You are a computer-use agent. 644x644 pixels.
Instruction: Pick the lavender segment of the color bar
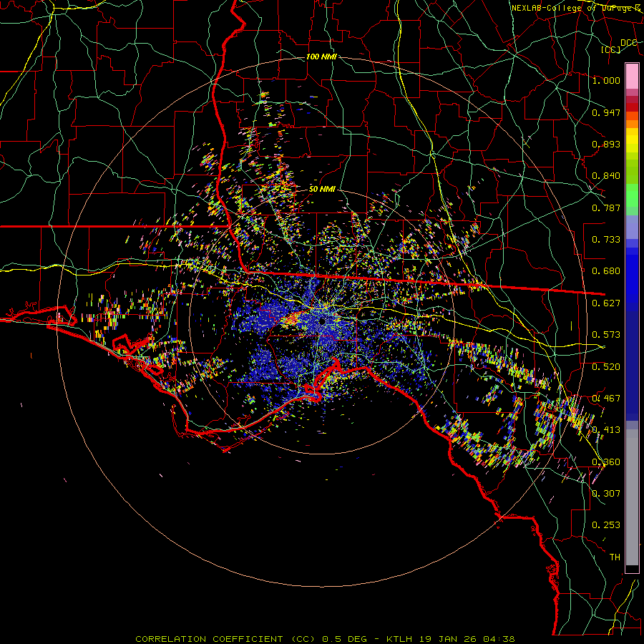click(x=632, y=227)
